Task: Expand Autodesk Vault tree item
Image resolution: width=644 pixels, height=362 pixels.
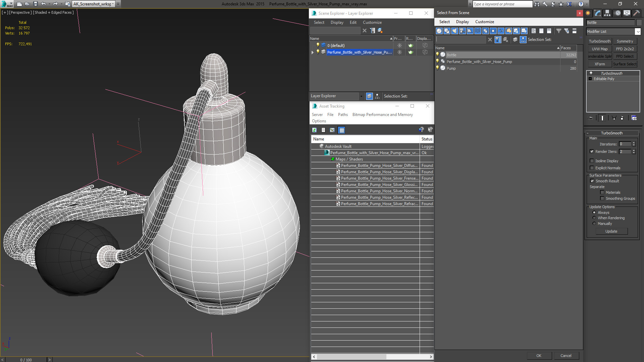Action: (x=316, y=146)
